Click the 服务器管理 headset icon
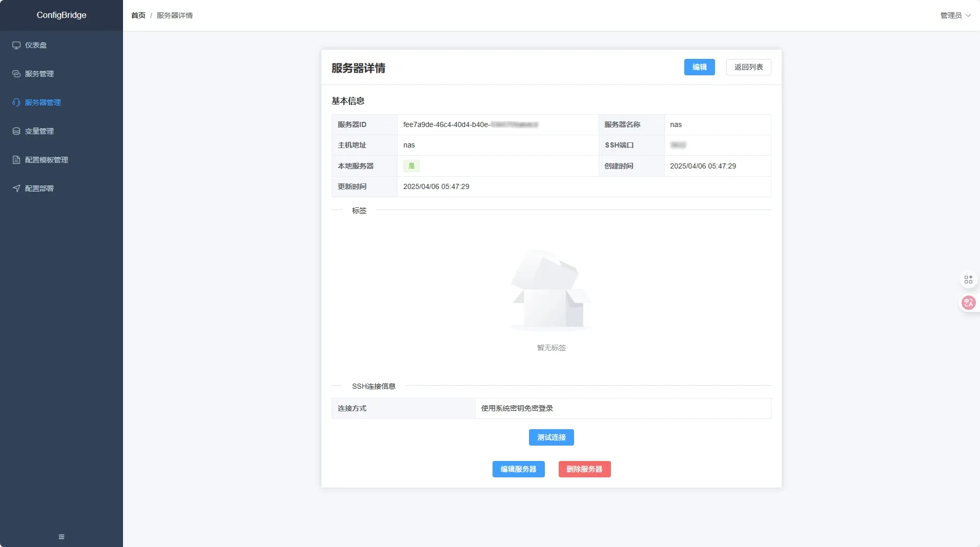This screenshot has width=980, height=547. (x=16, y=102)
